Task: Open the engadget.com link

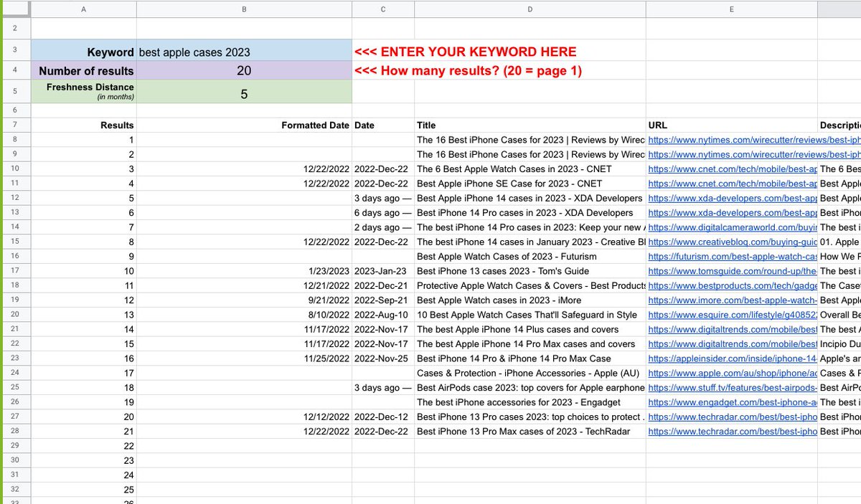Action: point(732,402)
